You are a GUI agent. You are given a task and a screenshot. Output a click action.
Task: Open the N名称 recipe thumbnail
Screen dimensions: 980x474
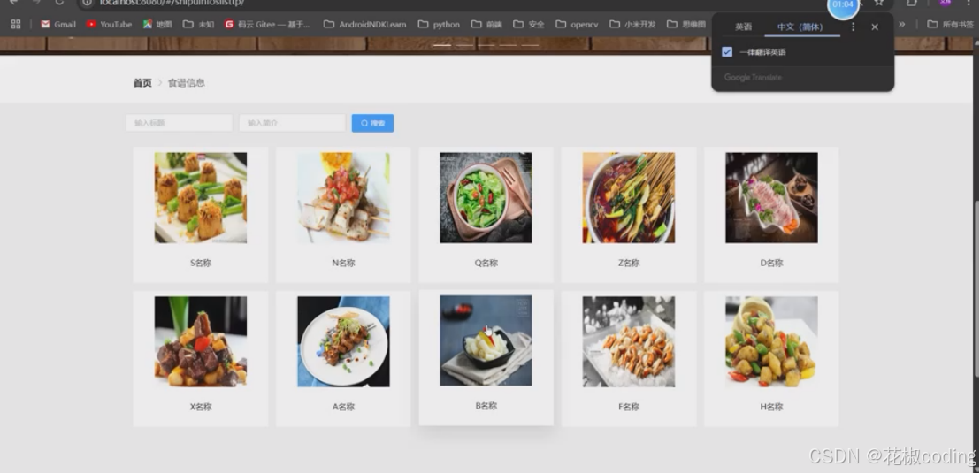click(x=343, y=198)
